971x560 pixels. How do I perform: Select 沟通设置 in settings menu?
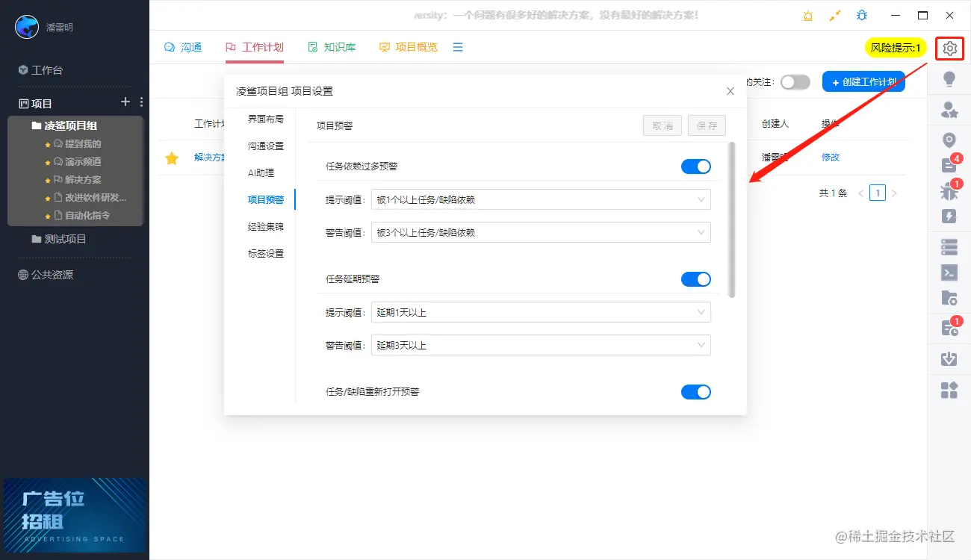tap(266, 146)
